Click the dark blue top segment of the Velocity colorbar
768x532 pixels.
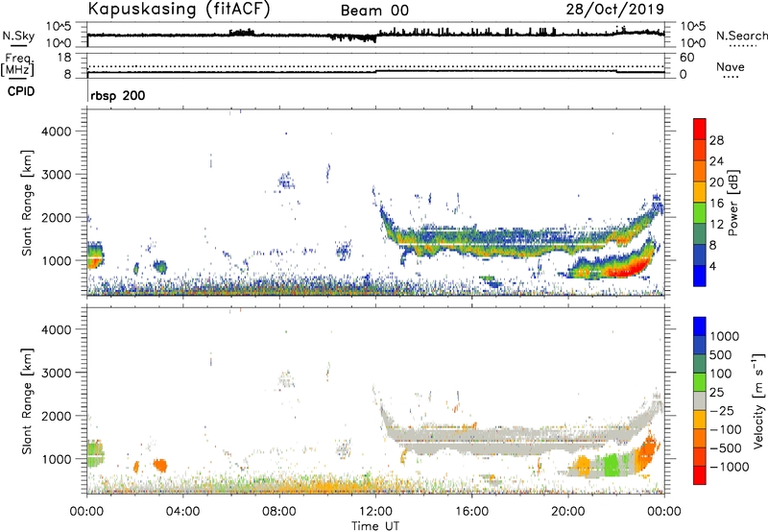[x=700, y=326]
